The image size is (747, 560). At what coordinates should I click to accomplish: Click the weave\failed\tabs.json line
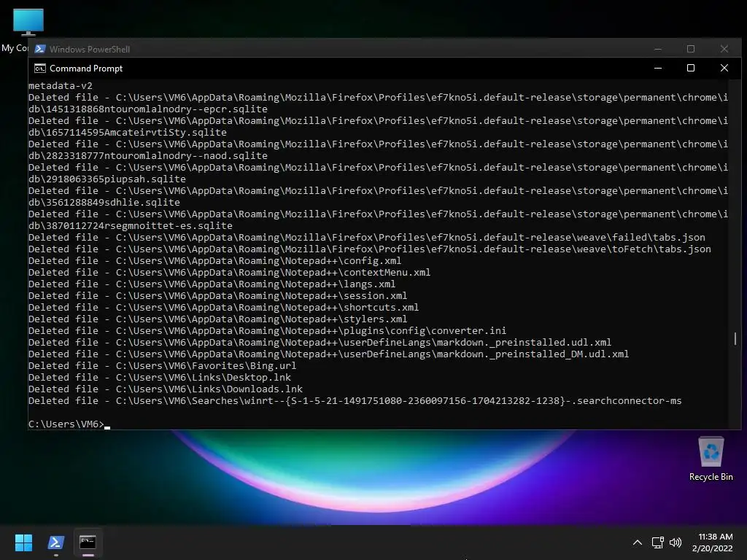pos(367,237)
